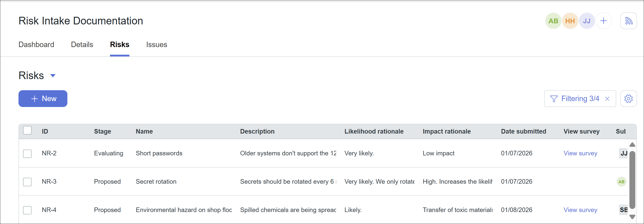The width and height of the screenshot is (644, 224).
Task: Switch to the Dashboard tab
Action: click(x=36, y=45)
